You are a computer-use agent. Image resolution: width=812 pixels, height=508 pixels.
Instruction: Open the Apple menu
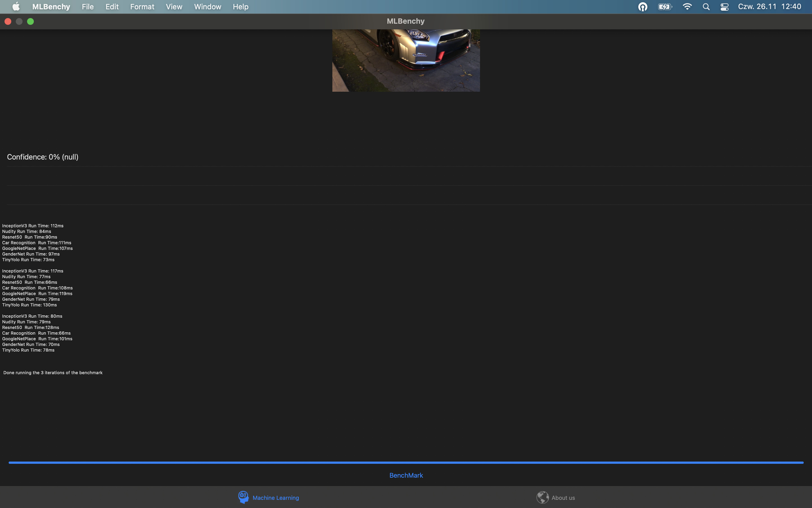coord(16,7)
